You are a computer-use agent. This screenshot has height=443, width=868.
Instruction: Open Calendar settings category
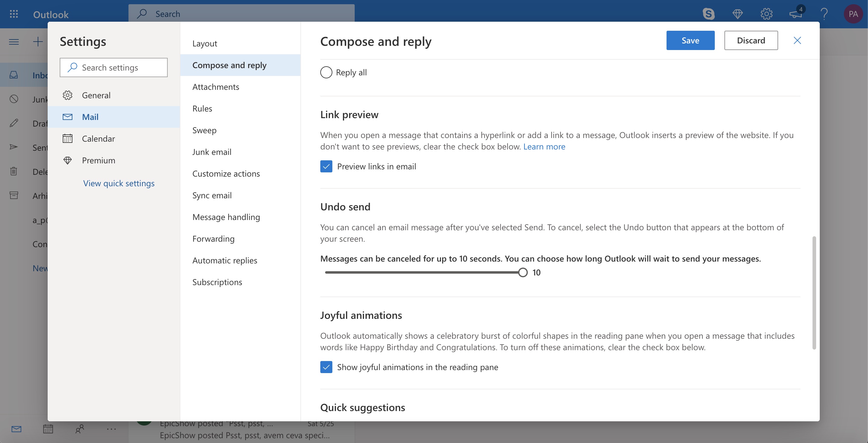[114, 139]
